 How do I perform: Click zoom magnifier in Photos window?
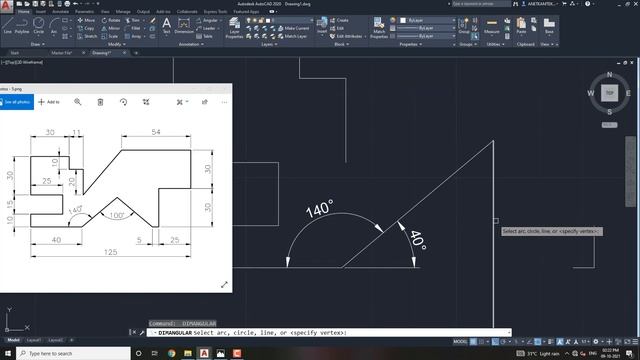pyautogui.click(x=78, y=102)
